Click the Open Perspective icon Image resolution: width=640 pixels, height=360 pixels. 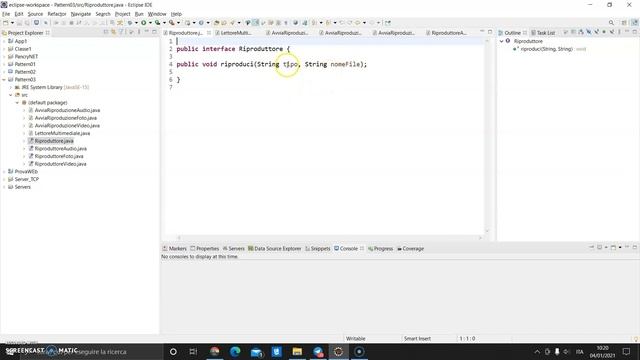[624, 23]
